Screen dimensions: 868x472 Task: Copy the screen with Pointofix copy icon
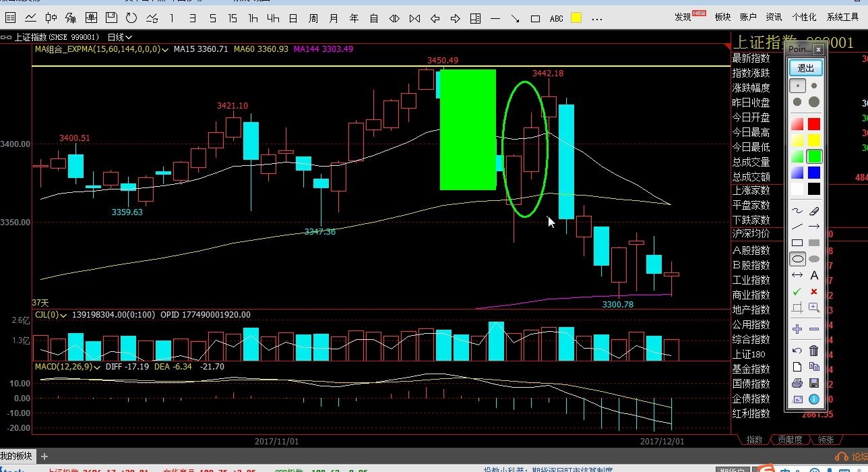[x=814, y=367]
